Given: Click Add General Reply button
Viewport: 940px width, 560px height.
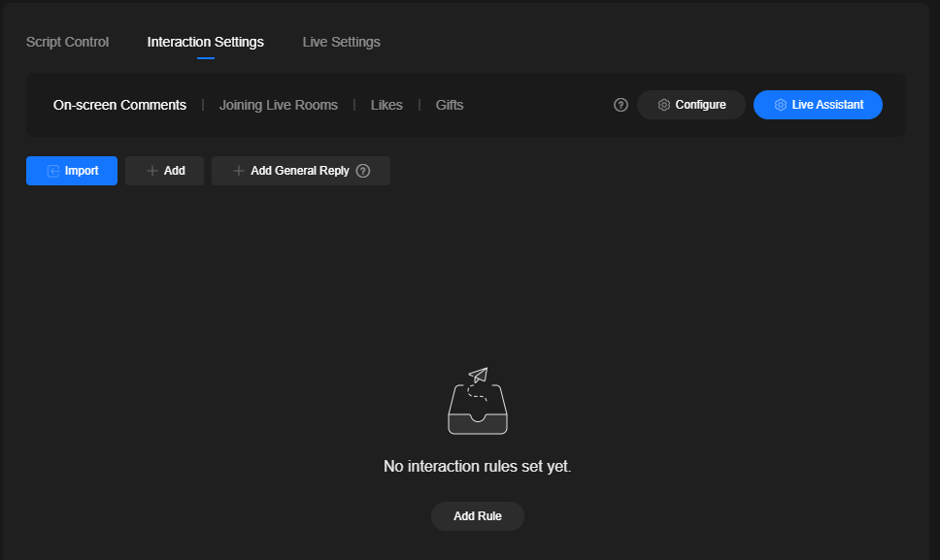Looking at the screenshot, I should click(x=301, y=171).
